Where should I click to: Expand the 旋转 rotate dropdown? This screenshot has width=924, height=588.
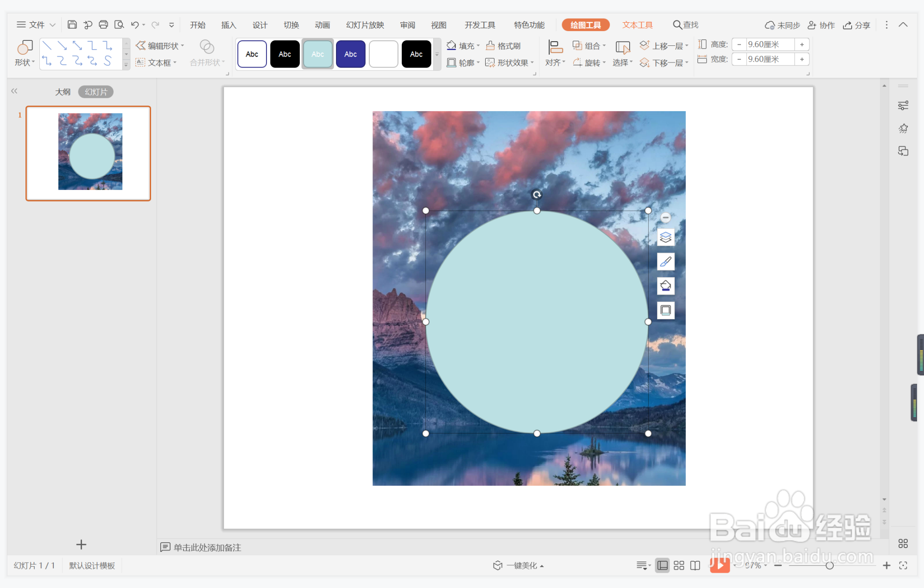click(604, 62)
